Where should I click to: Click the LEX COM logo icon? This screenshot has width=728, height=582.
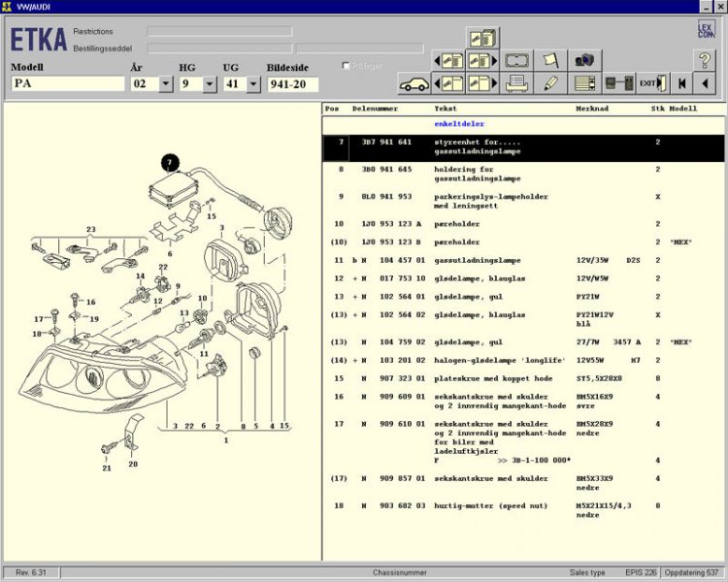click(x=705, y=29)
